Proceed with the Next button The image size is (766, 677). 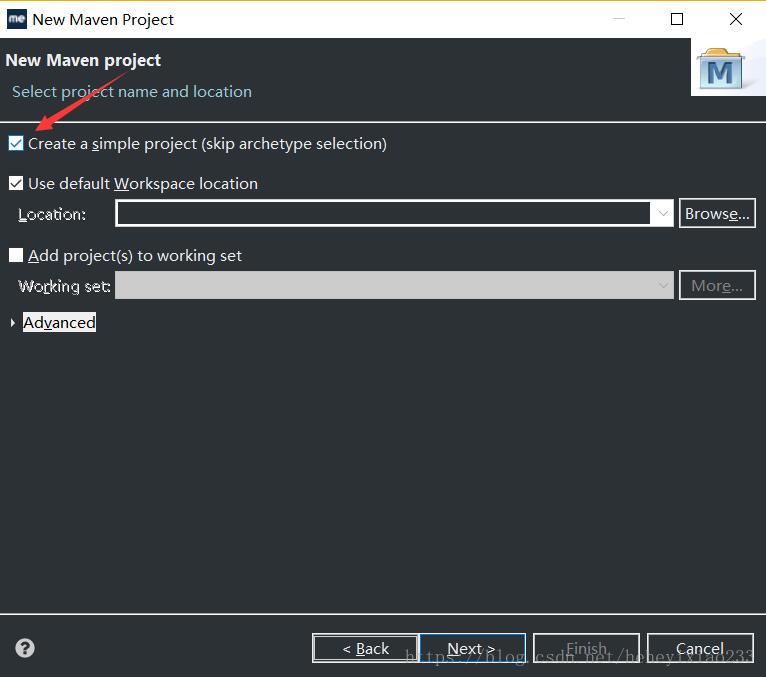tap(472, 648)
